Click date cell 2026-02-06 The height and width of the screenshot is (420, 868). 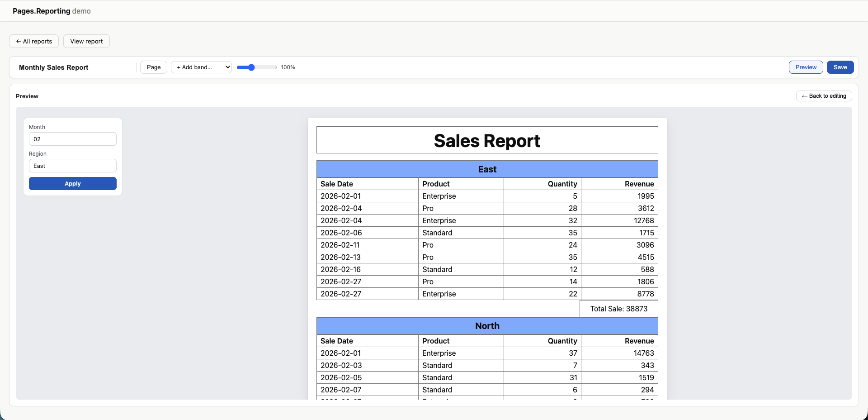click(x=367, y=233)
